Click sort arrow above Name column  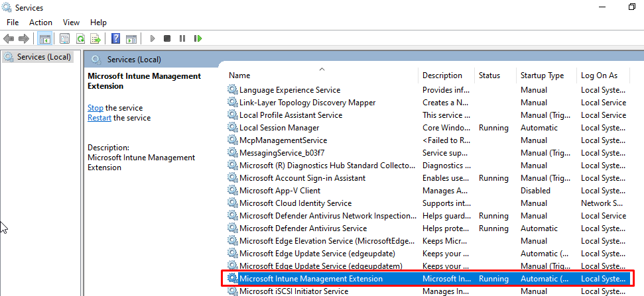click(x=322, y=70)
